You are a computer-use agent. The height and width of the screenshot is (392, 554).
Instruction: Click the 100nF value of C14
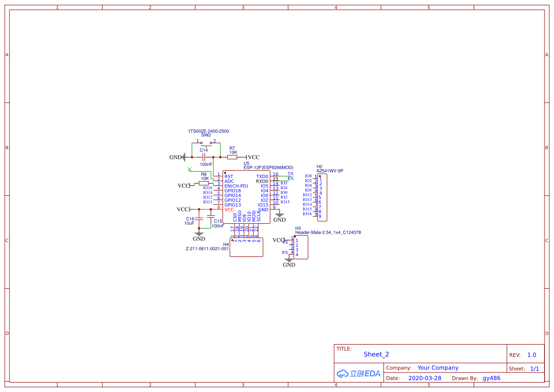206,164
